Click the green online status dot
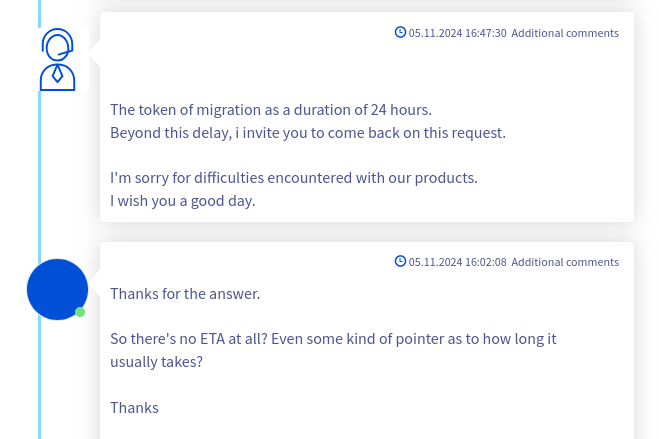 coord(80,312)
